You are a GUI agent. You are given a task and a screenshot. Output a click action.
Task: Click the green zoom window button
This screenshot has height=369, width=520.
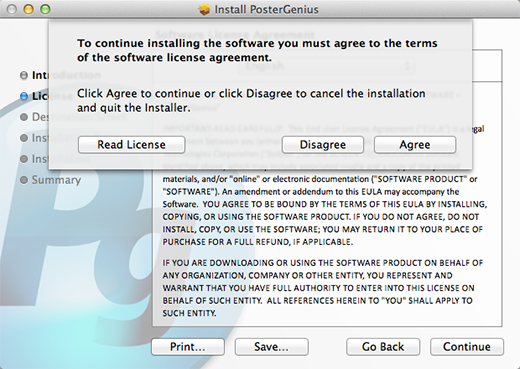(45, 9)
